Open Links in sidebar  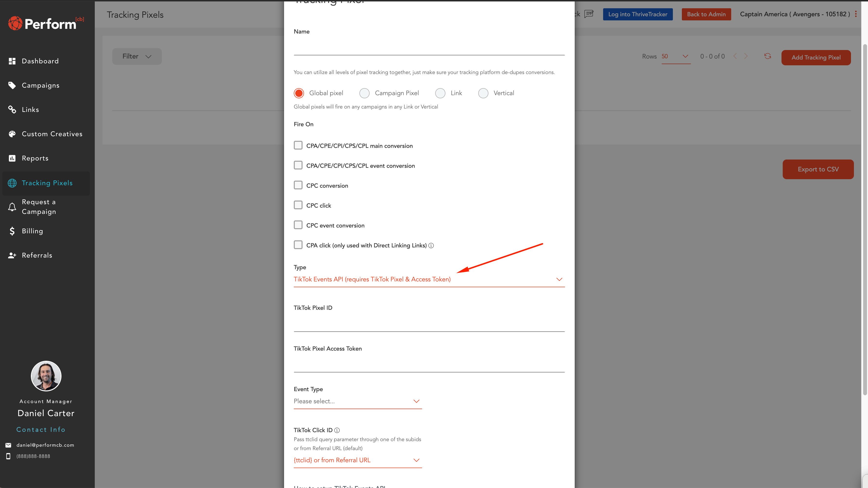point(46,110)
